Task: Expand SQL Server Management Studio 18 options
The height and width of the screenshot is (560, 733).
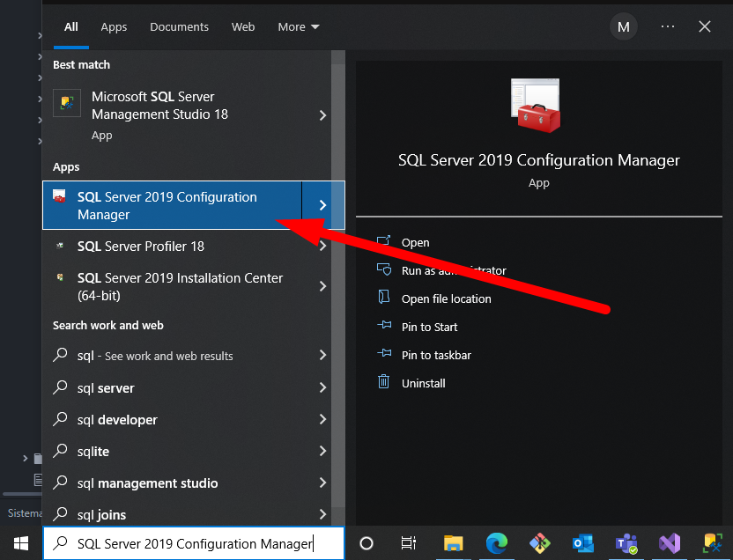Action: coord(322,115)
